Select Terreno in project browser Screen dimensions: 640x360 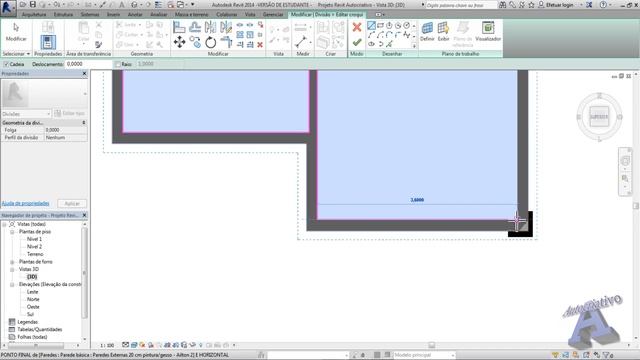pyautogui.click(x=35, y=254)
